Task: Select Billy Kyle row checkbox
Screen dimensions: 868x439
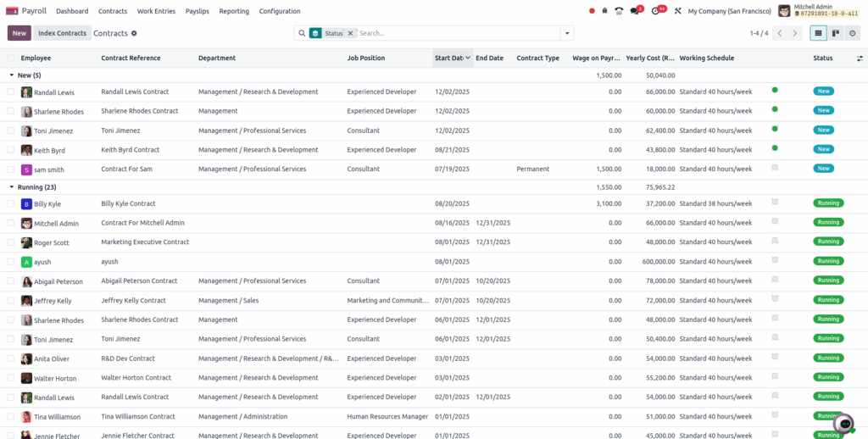Action: pyautogui.click(x=11, y=203)
